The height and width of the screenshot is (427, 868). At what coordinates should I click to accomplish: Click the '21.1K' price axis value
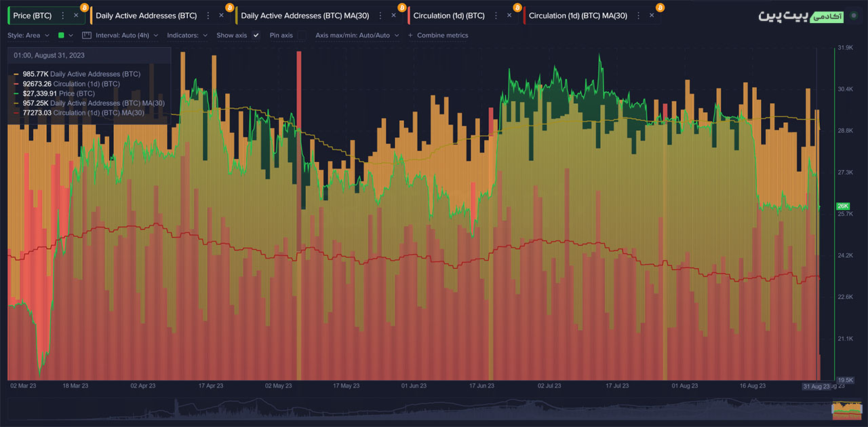point(845,339)
